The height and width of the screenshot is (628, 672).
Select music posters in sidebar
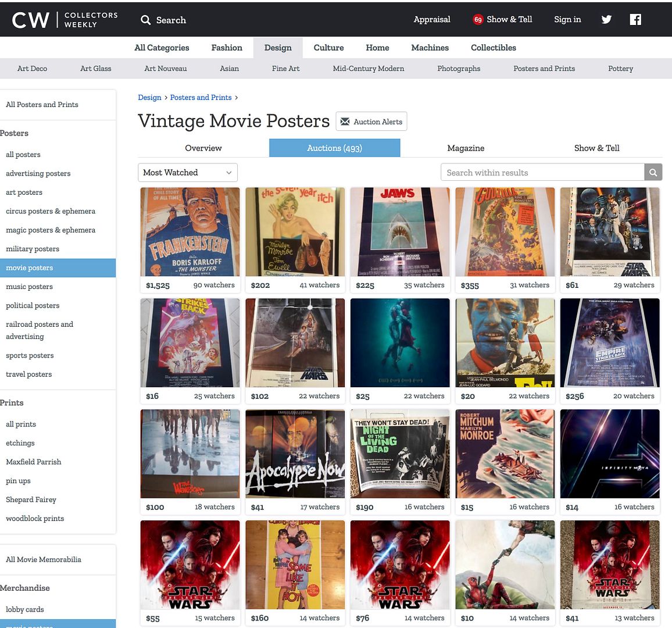[29, 286]
